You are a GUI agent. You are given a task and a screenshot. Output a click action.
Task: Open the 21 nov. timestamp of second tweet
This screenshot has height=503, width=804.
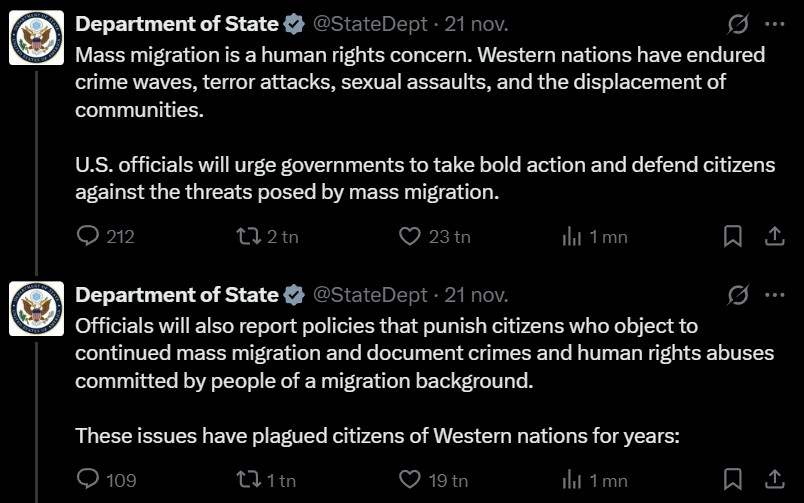pyautogui.click(x=476, y=295)
